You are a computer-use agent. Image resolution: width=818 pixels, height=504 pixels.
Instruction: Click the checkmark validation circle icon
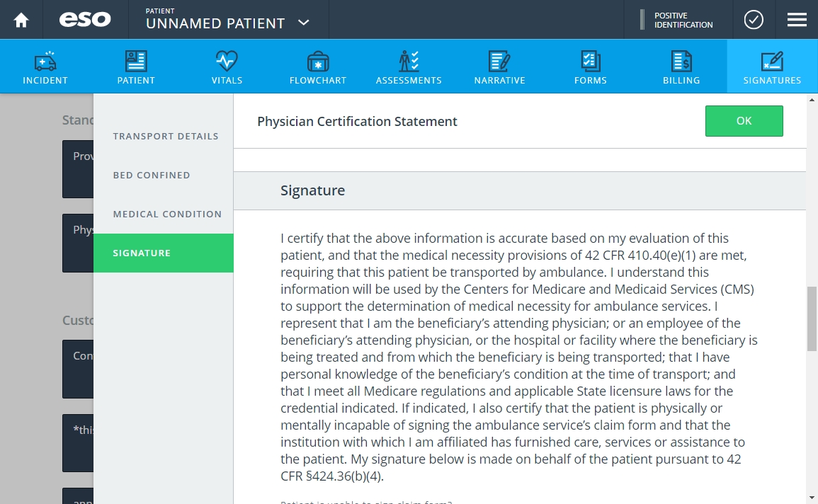tap(754, 20)
